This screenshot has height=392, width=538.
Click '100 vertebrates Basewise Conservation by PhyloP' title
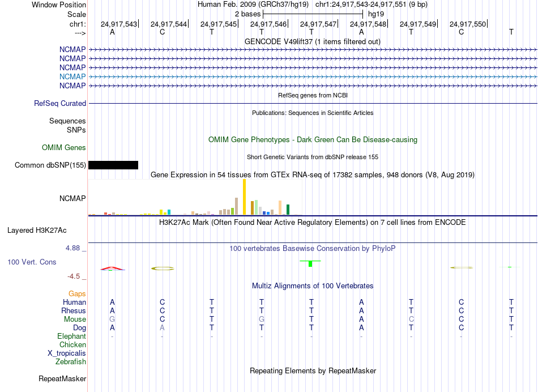pyautogui.click(x=313, y=248)
